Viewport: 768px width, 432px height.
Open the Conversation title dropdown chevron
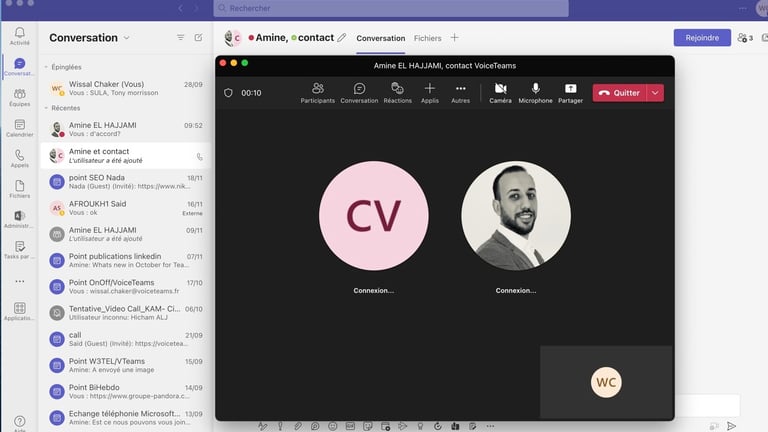[x=126, y=38]
